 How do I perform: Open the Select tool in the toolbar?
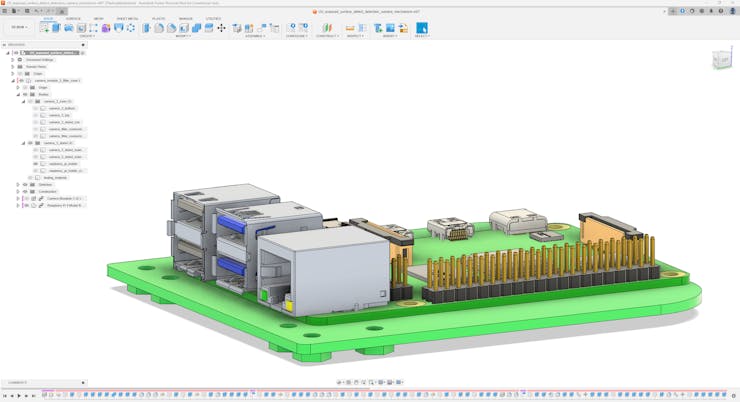pyautogui.click(x=422, y=28)
